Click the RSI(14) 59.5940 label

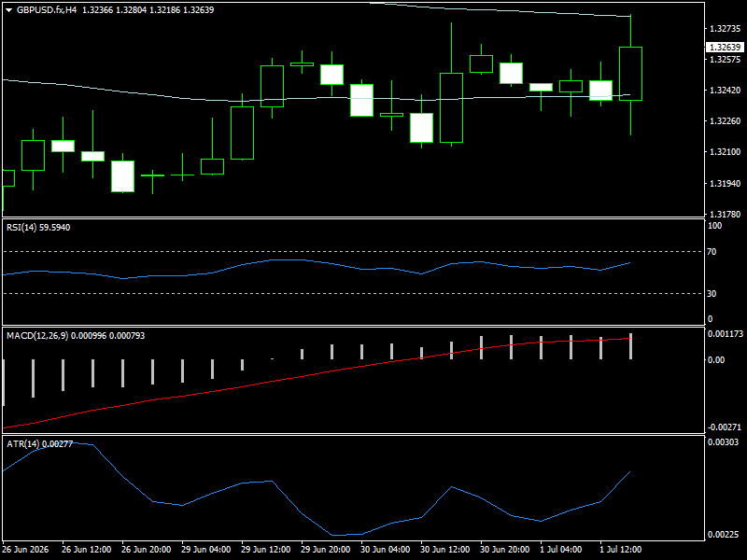(38, 228)
